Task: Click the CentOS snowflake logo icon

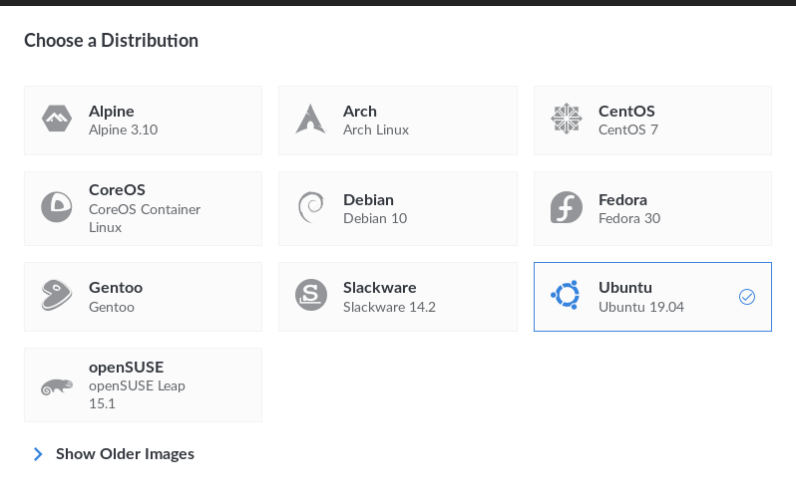Action: click(x=566, y=119)
